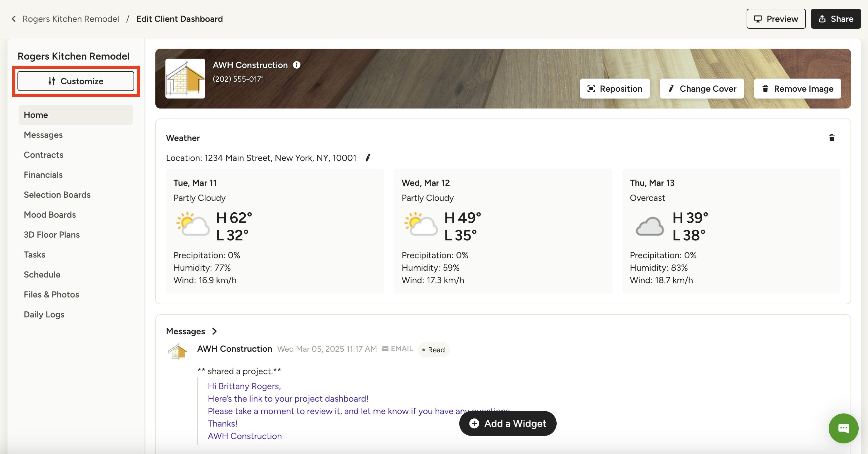Viewport: 868px width, 454px height.
Task: Click the Tue, Mar 11 partly cloudy icon
Action: click(193, 223)
